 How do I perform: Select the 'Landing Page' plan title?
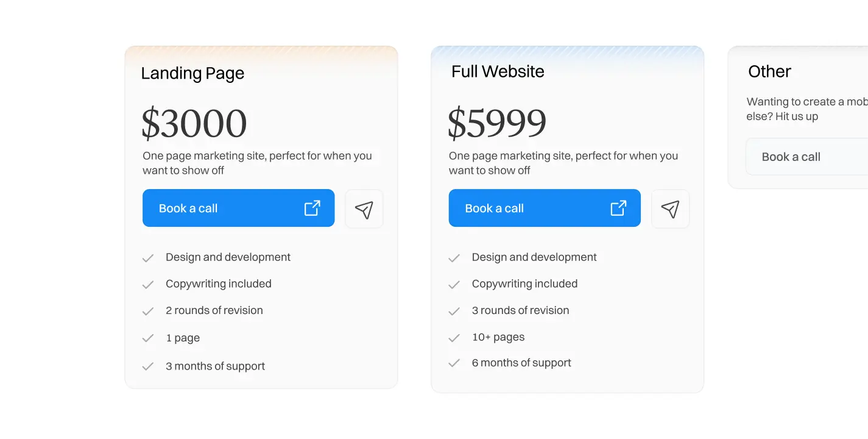(x=192, y=73)
